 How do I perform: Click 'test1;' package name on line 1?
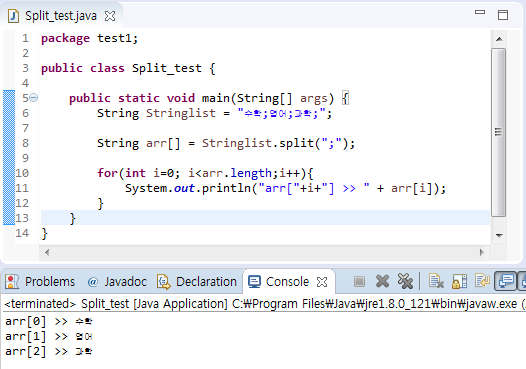click(x=118, y=38)
